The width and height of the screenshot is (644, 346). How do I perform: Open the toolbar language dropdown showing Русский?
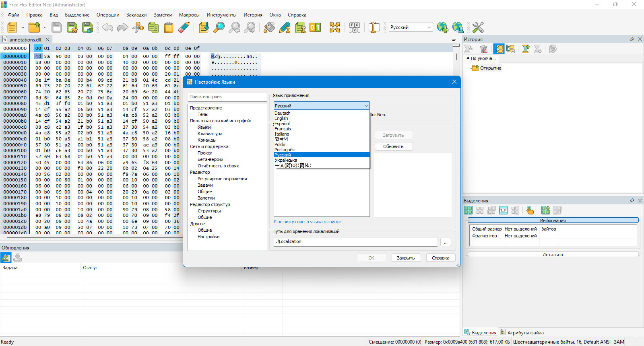click(x=411, y=27)
